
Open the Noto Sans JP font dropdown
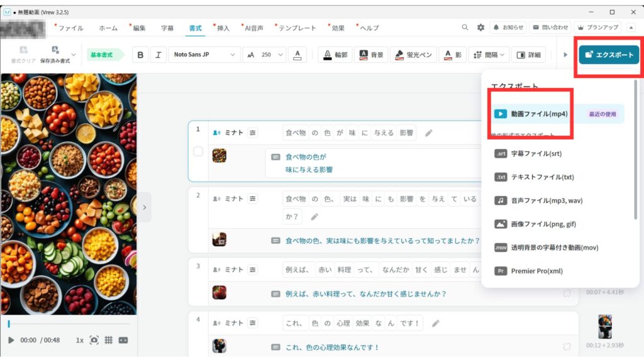[x=204, y=55]
